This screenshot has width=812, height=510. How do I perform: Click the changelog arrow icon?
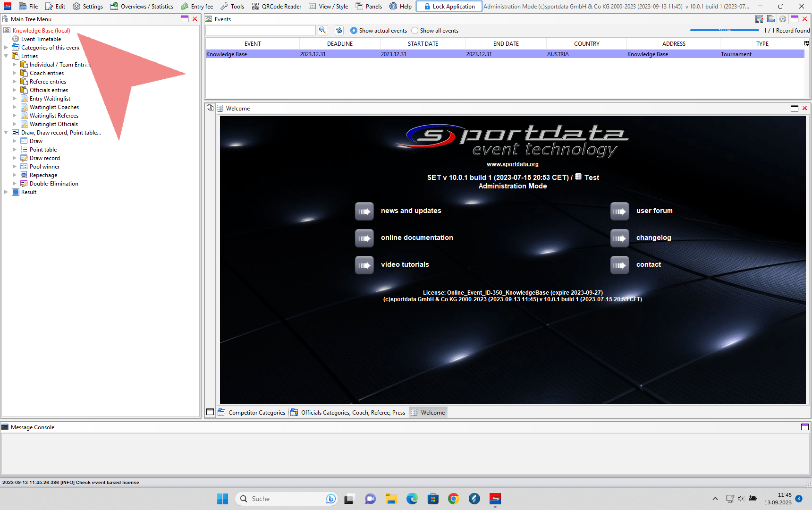[619, 238]
